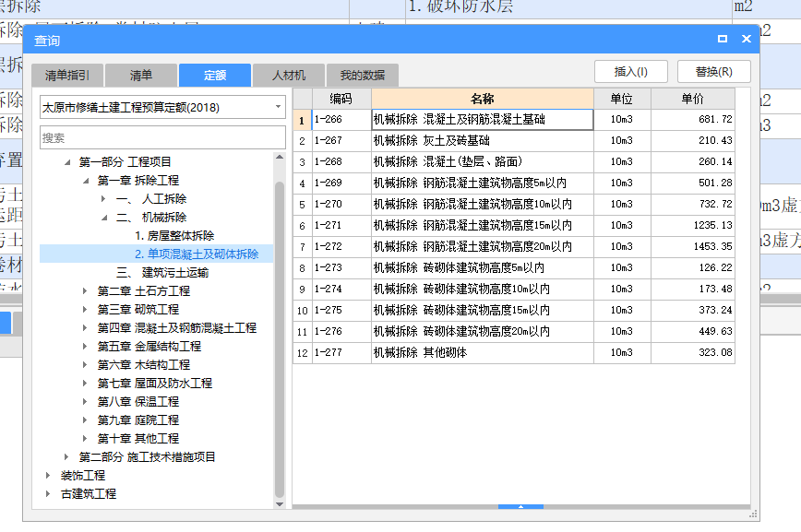Select row 1-266 混凝土及钢筋混凝土基础
The width and height of the screenshot is (801, 532).
click(514, 120)
